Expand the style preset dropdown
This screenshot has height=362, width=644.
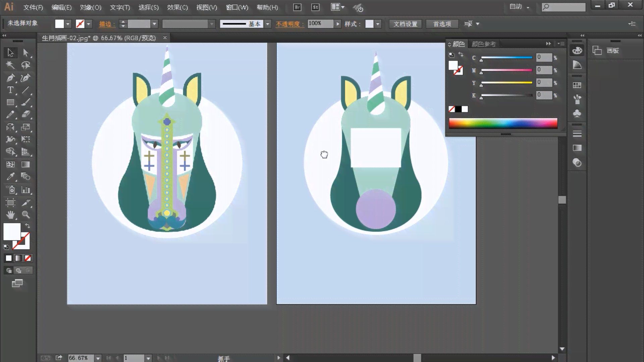coord(378,23)
